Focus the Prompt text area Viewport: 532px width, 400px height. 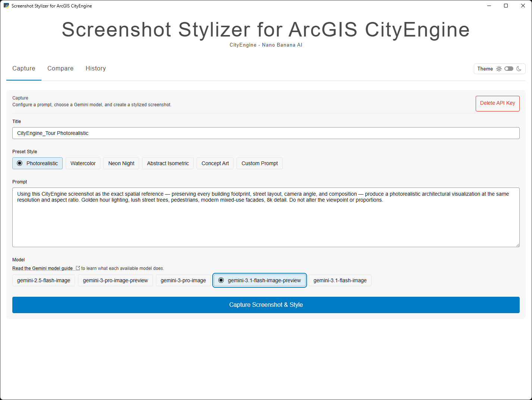[266, 217]
